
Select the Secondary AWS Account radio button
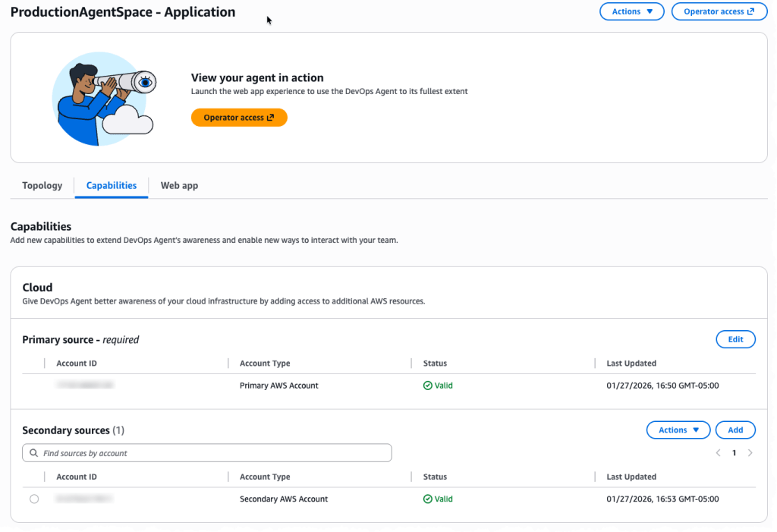[x=34, y=499]
